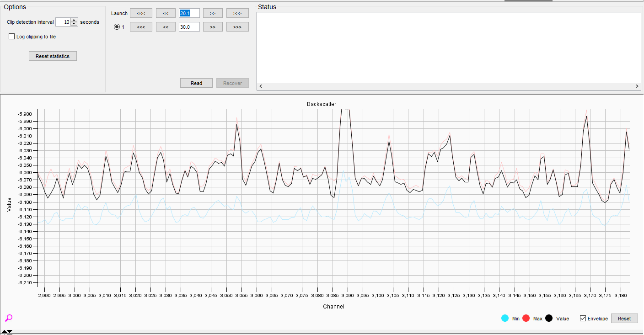Click Launch row >>> fast forward button
This screenshot has height=335, width=644.
click(237, 13)
